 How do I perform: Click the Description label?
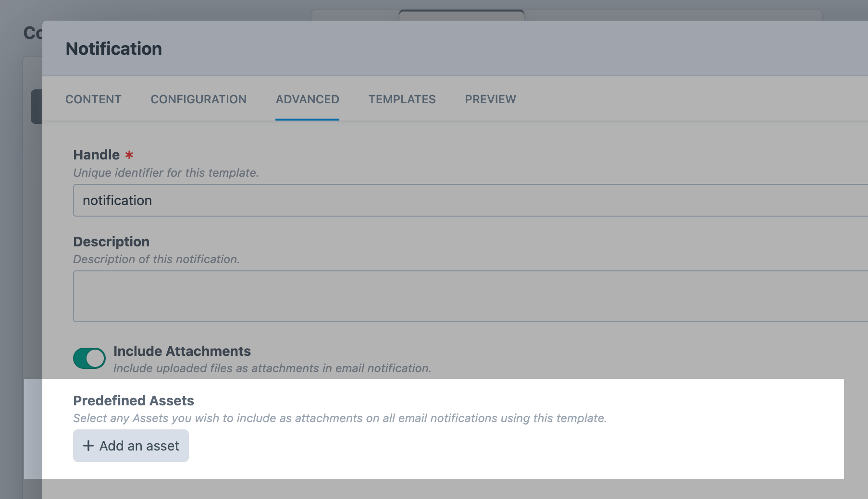click(x=112, y=242)
